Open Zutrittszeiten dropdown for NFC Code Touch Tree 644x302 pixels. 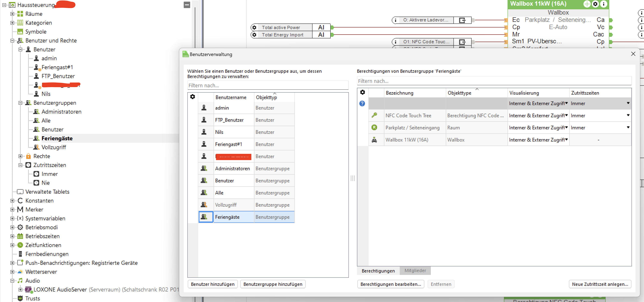pyautogui.click(x=628, y=115)
